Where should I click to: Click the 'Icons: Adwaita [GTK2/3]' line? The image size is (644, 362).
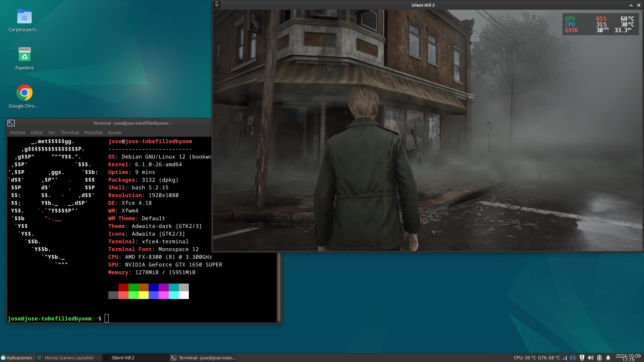(x=147, y=234)
